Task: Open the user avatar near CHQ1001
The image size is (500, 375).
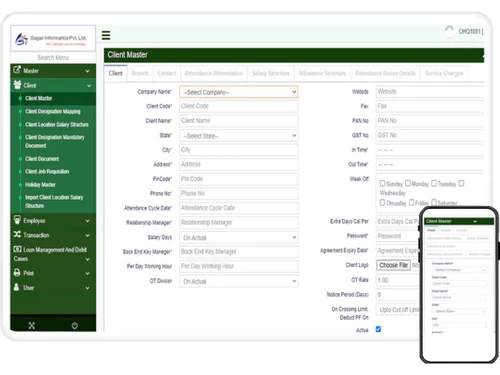Action: click(x=449, y=32)
